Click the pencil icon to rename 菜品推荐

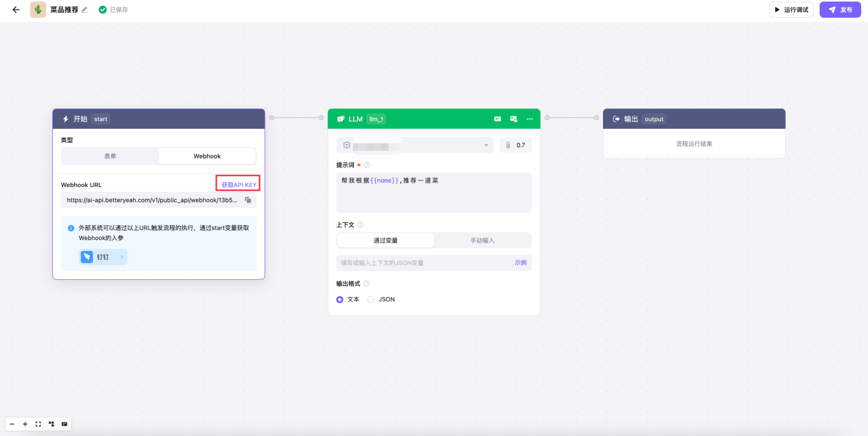click(85, 10)
